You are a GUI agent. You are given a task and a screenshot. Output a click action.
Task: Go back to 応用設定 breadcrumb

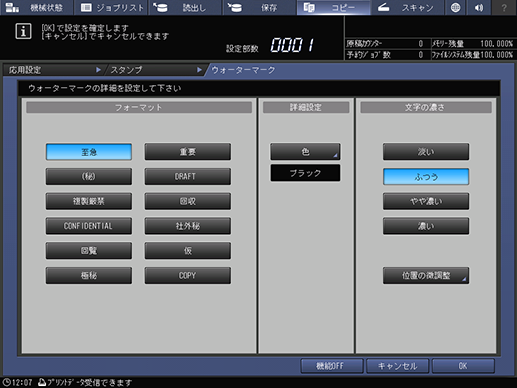pos(53,70)
